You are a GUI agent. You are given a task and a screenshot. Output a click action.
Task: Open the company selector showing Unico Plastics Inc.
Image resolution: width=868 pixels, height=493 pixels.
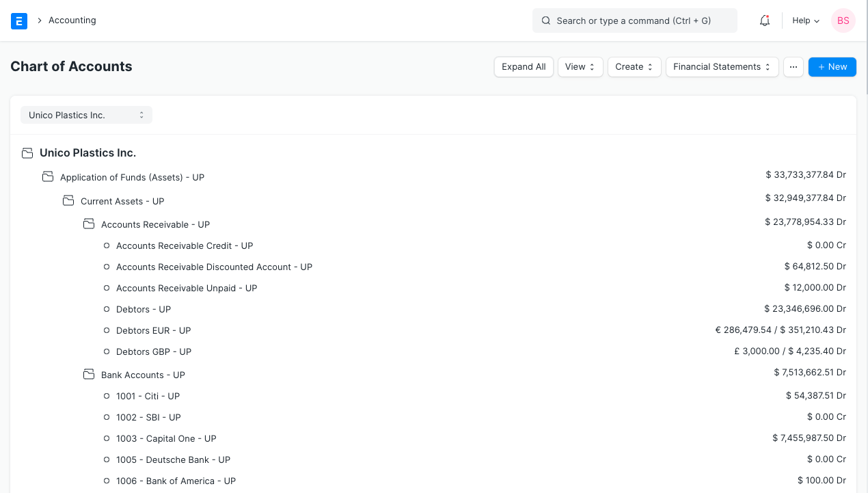click(86, 114)
